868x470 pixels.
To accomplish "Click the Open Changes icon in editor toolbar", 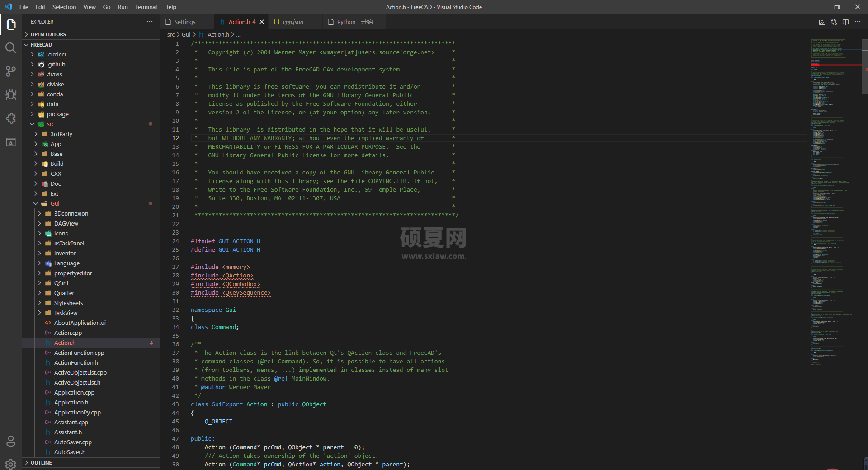I will coord(822,22).
